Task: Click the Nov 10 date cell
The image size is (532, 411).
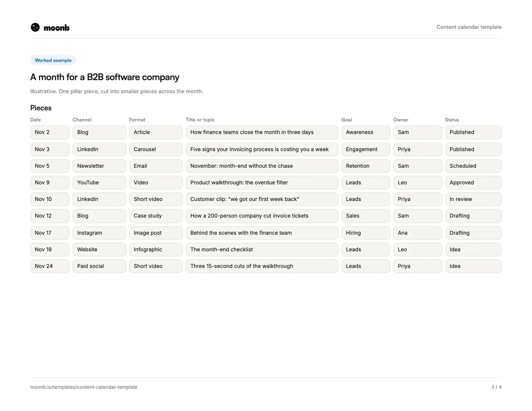Action: (50, 199)
